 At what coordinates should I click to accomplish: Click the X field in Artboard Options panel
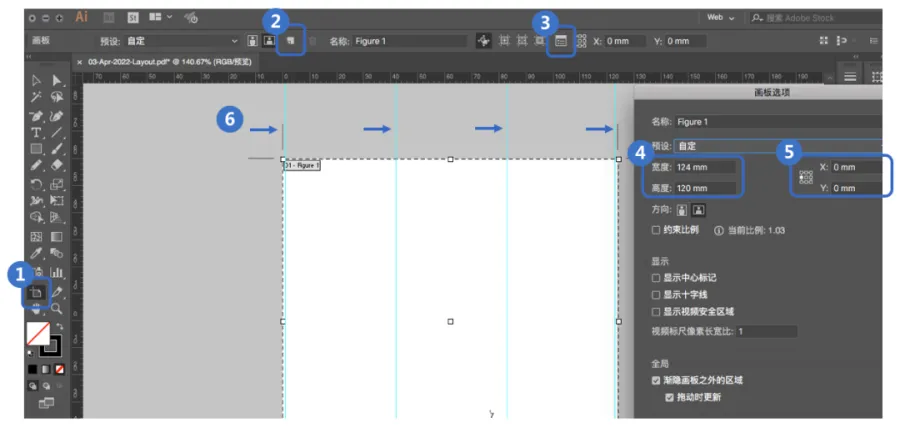coord(856,167)
